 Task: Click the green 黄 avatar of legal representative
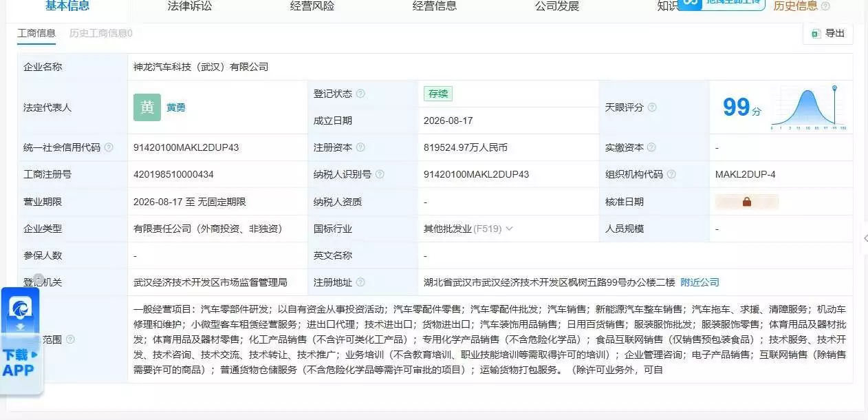pyautogui.click(x=147, y=107)
